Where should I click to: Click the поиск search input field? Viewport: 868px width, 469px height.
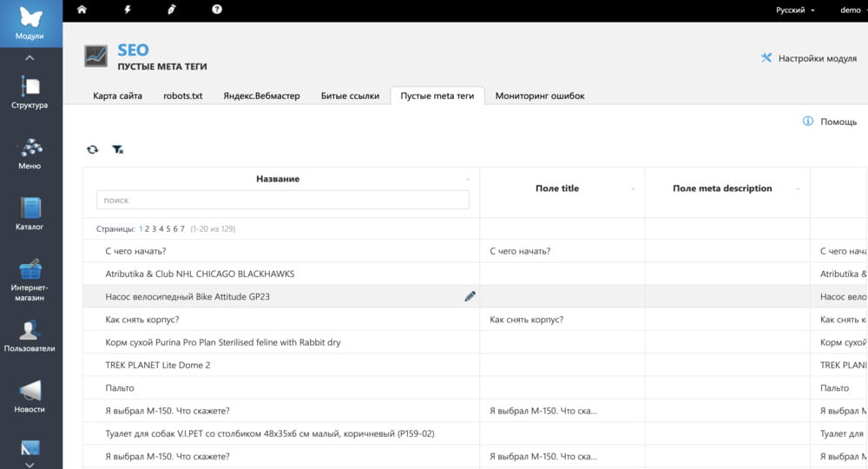(x=282, y=200)
